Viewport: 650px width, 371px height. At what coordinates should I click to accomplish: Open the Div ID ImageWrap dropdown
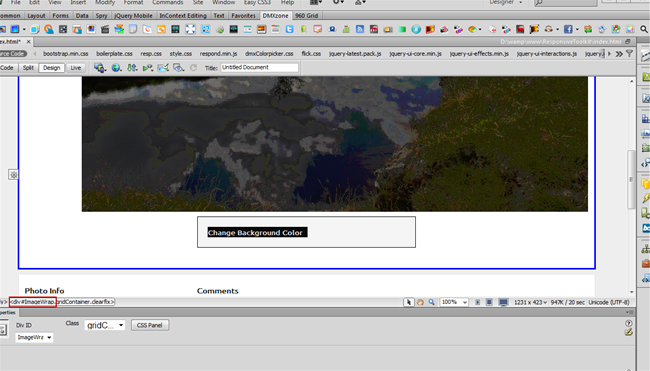(x=34, y=337)
